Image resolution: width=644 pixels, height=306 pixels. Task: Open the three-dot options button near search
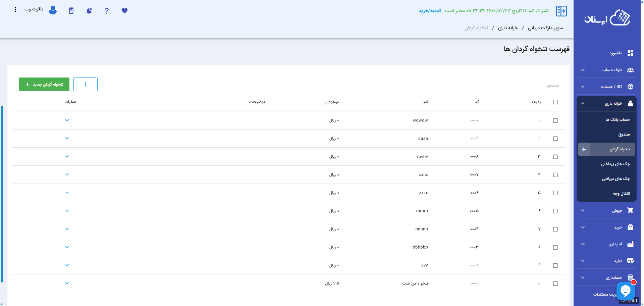click(86, 84)
